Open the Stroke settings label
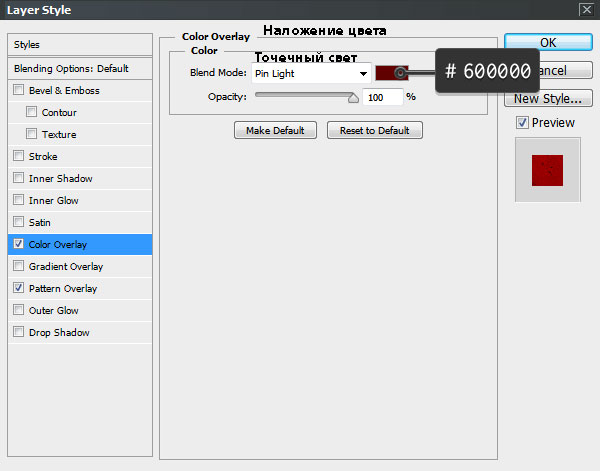The image size is (600, 471). pyautogui.click(x=43, y=156)
